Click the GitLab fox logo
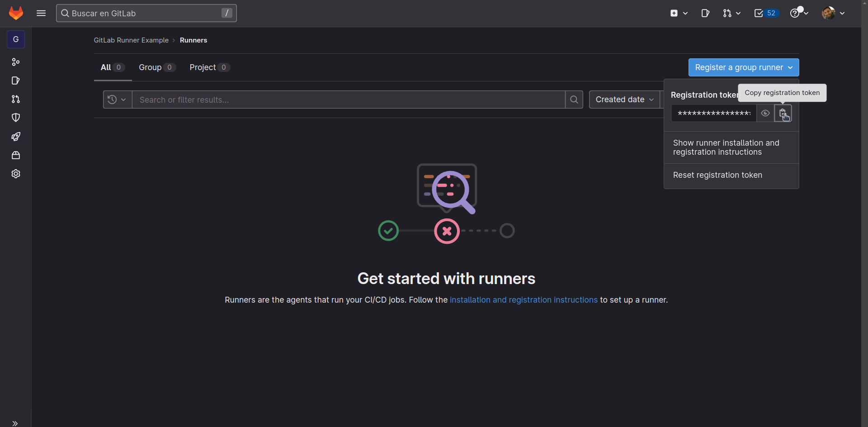This screenshot has width=868, height=427. pyautogui.click(x=16, y=13)
